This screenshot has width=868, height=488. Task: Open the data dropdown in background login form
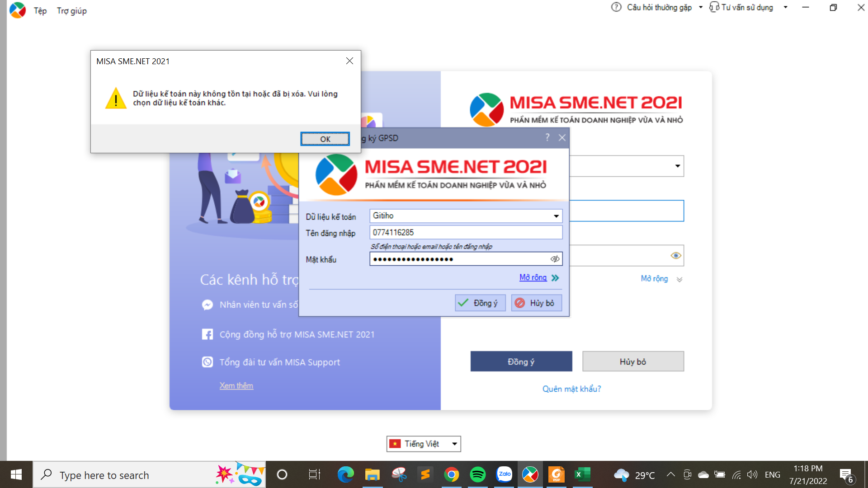[x=677, y=166]
